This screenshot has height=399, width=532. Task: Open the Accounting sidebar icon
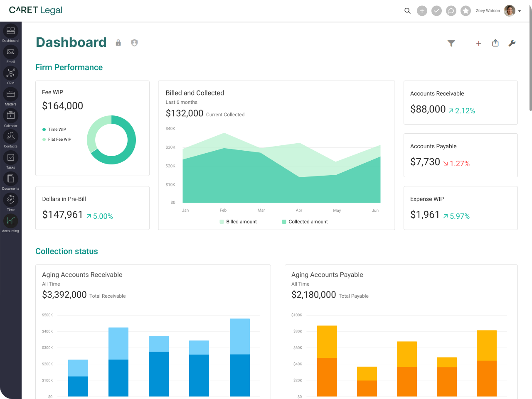tap(10, 221)
